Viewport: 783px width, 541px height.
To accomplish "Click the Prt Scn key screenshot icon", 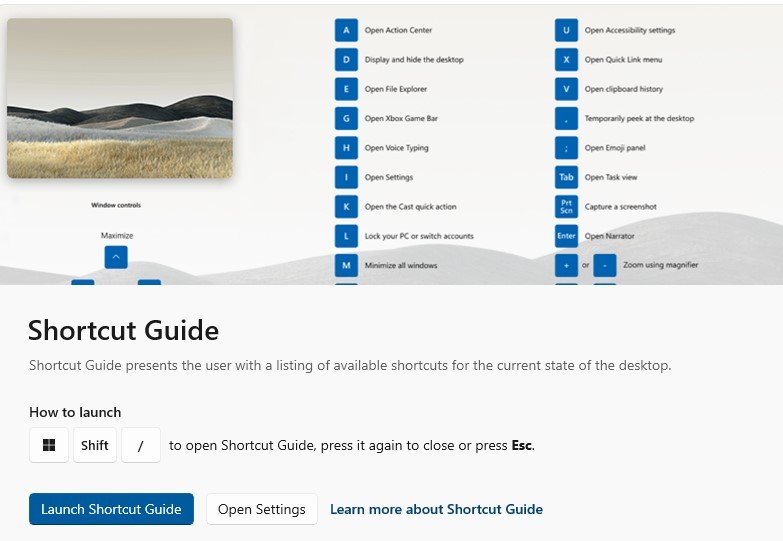I will pyautogui.click(x=566, y=207).
